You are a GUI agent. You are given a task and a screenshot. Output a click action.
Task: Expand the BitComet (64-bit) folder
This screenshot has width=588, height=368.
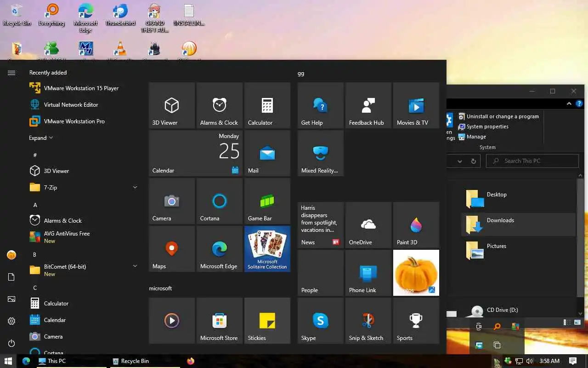pyautogui.click(x=84, y=270)
